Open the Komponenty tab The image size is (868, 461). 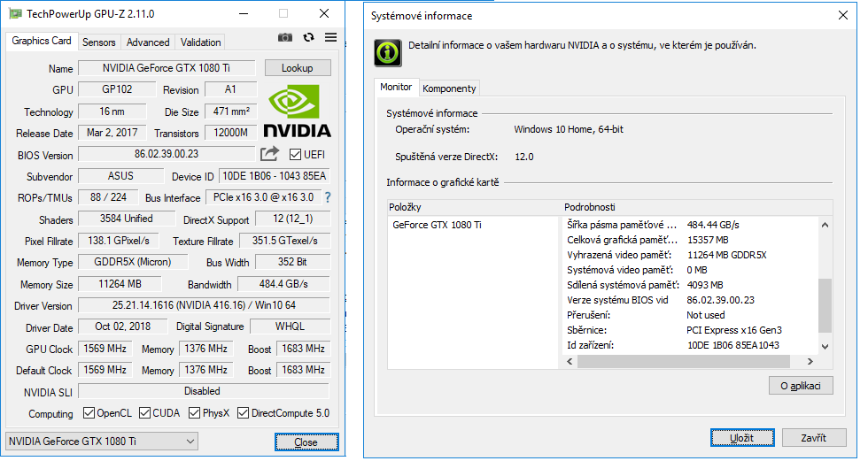[x=449, y=88]
